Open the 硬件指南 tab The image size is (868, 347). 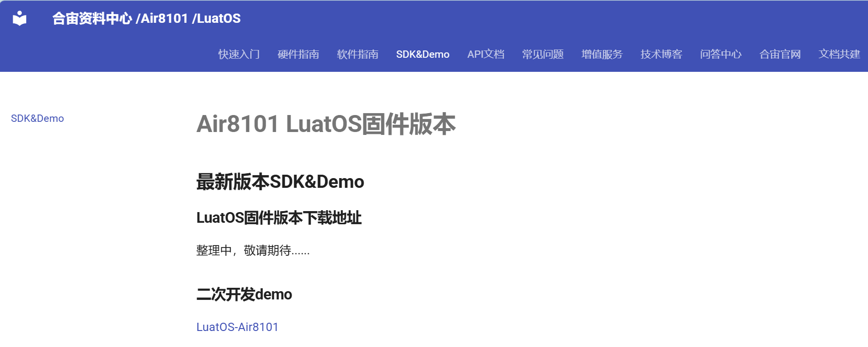[x=298, y=54]
